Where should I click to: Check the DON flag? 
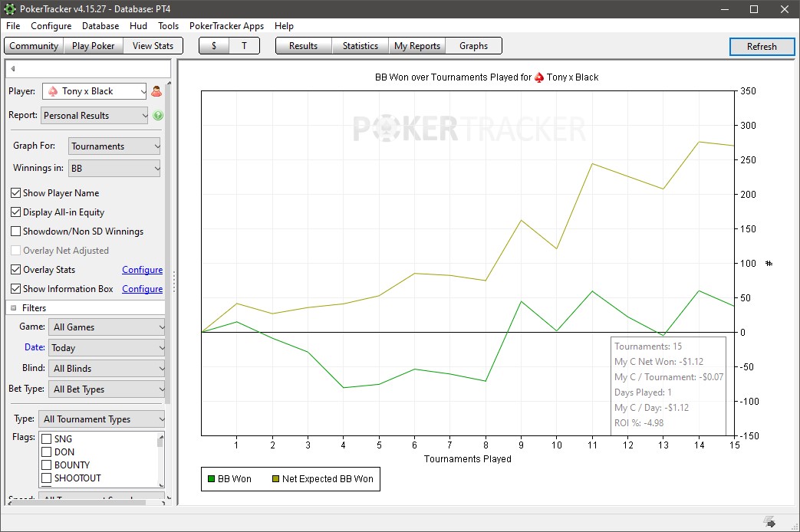[x=47, y=452]
